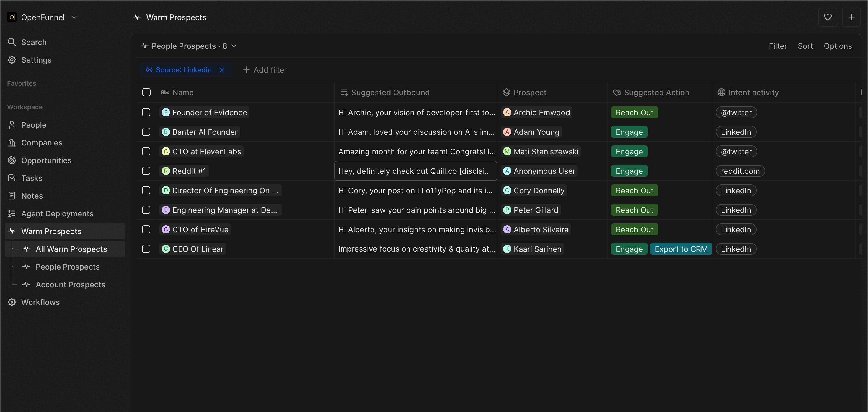Click the Notes icon in sidebar
868x412 pixels.
coord(12,196)
